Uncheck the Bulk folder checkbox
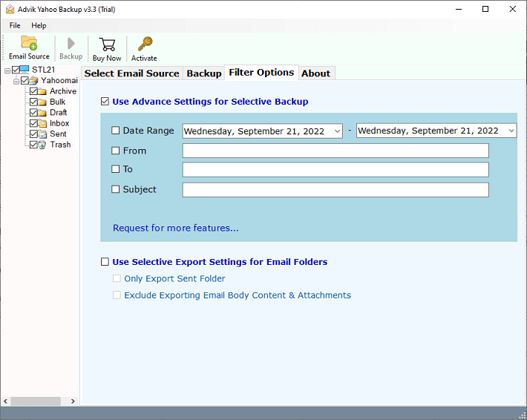 pos(33,102)
